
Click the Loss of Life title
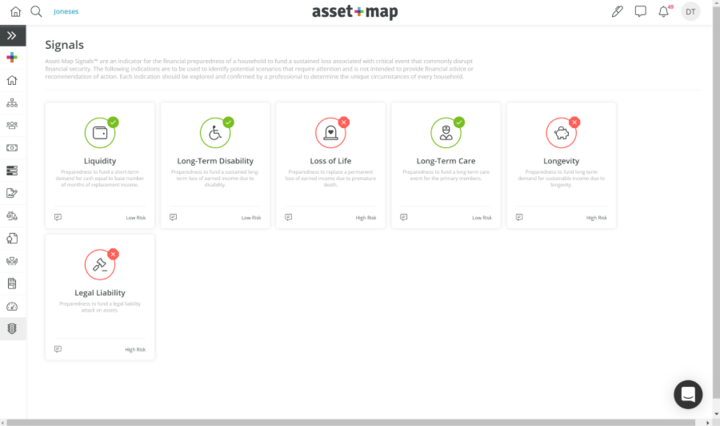[330, 161]
